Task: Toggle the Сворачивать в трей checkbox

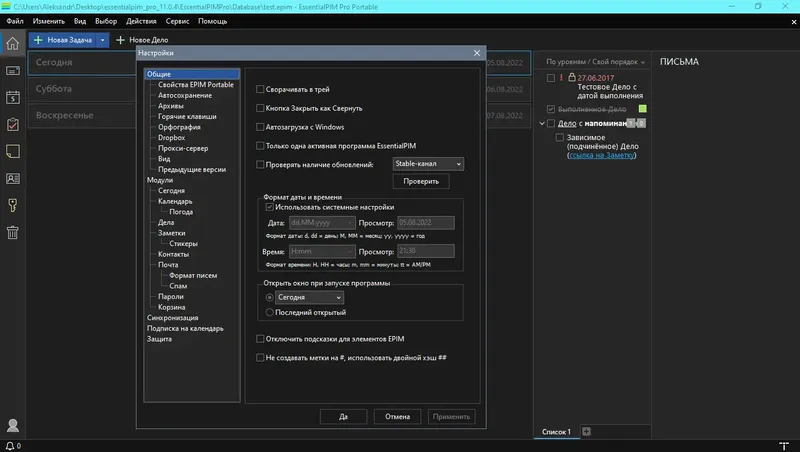Action: pyautogui.click(x=260, y=89)
